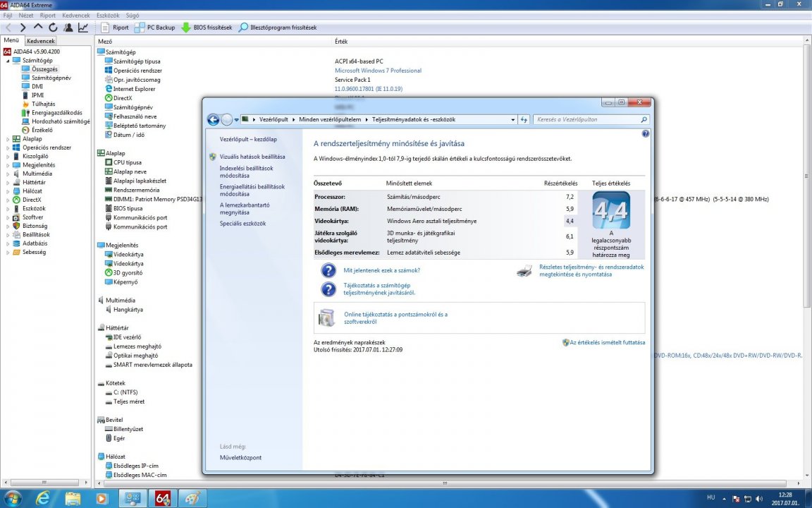Viewport: 812px width, 508px height.
Task: Click the Control Panel back button
Action: [x=213, y=120]
